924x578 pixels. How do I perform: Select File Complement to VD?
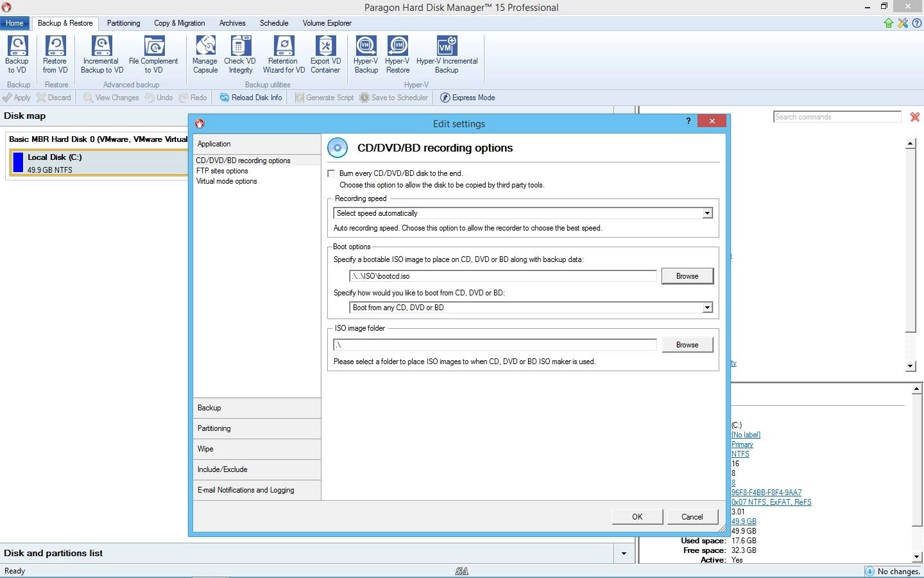tap(153, 55)
